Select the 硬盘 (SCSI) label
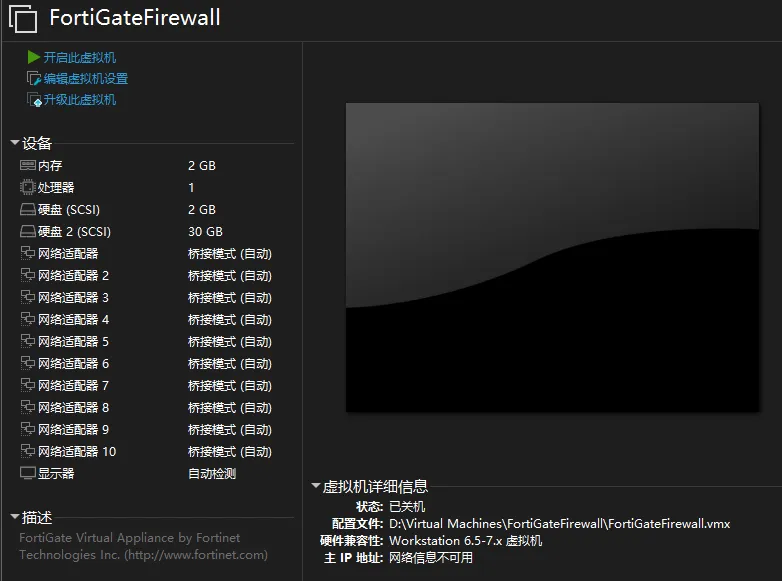Image resolution: width=782 pixels, height=581 pixels. 69,209
